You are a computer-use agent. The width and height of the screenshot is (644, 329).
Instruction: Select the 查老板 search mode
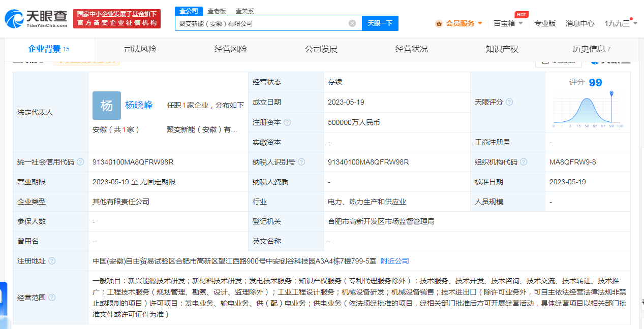(217, 11)
